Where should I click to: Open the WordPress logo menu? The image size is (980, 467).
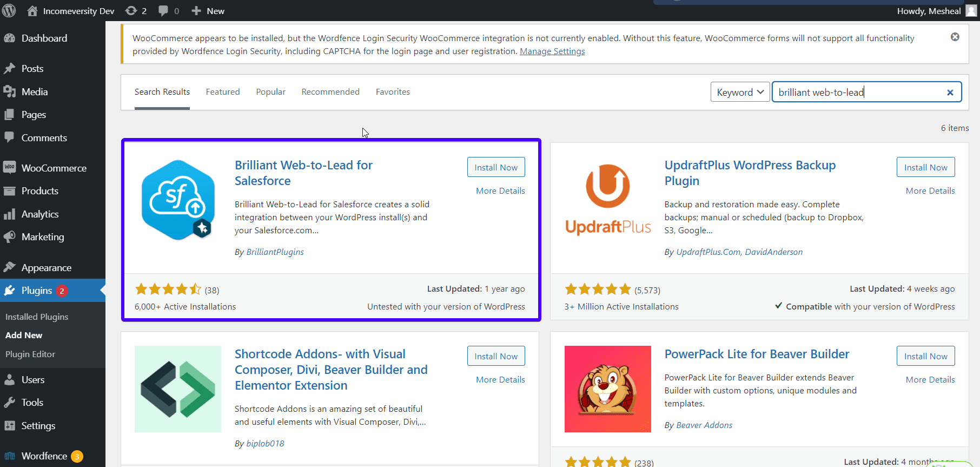9,11
